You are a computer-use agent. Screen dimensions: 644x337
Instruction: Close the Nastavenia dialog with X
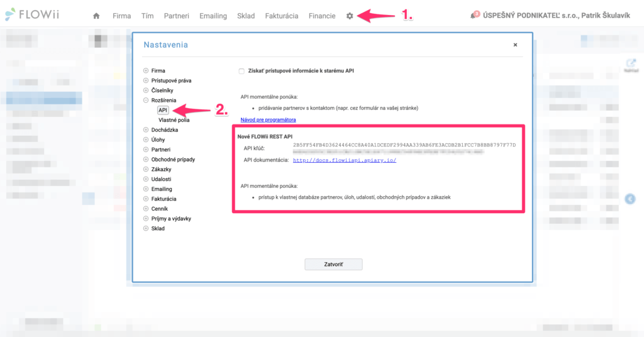515,45
